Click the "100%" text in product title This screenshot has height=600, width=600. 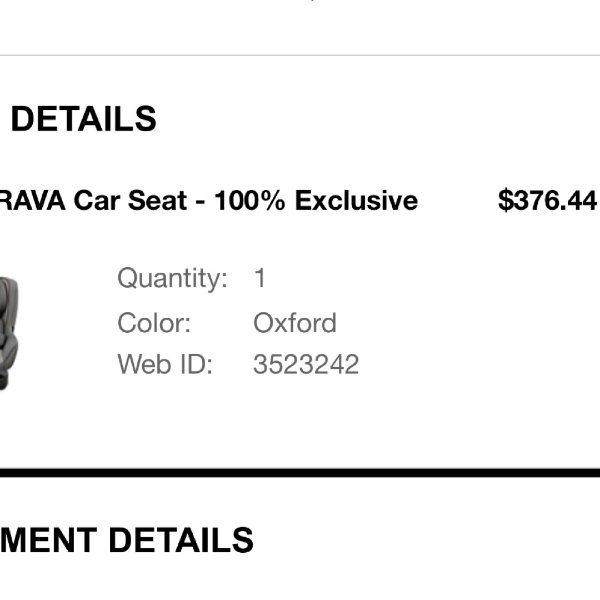tap(250, 200)
